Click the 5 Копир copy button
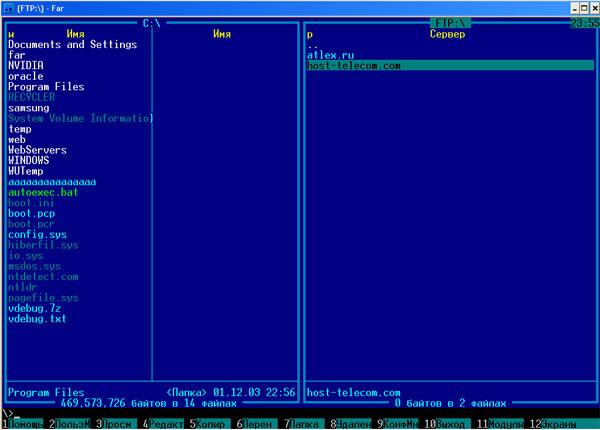The image size is (600, 430). [x=210, y=424]
